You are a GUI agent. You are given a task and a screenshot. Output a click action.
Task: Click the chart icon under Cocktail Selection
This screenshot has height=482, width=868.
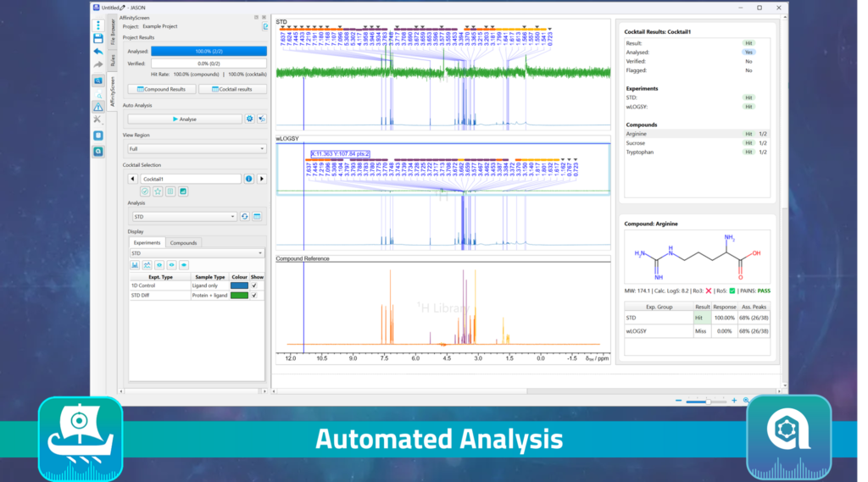[185, 193]
